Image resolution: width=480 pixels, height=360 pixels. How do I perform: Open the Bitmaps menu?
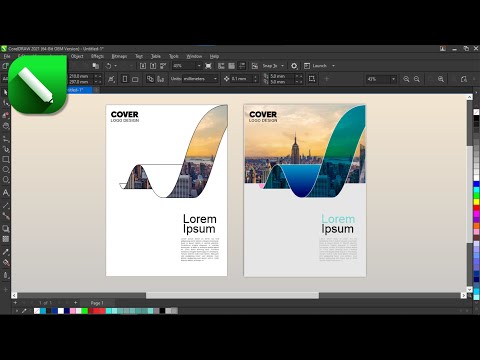coord(119,56)
